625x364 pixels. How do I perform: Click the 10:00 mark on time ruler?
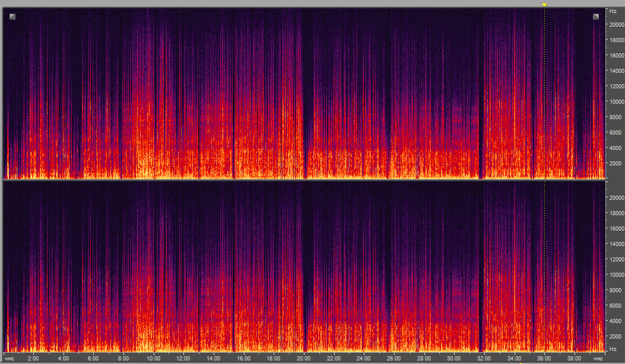tap(153, 359)
